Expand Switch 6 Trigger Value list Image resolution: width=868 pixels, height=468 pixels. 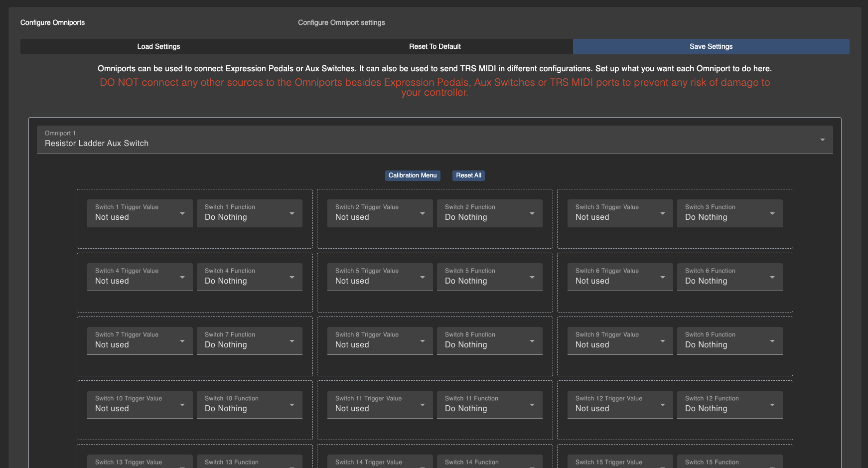tap(620, 277)
